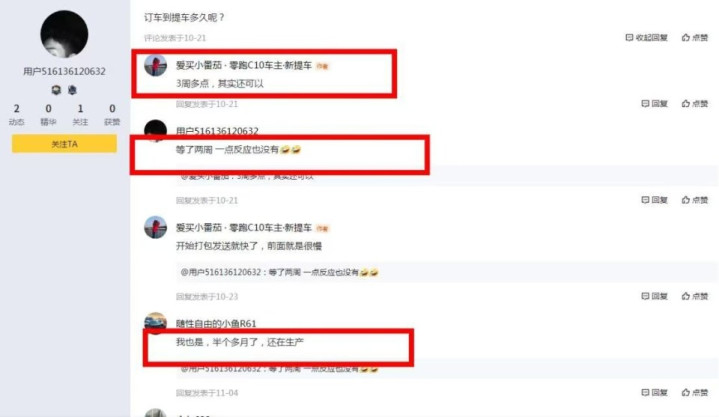Collapse replies via 收起回复 link
Screen dimensions: 719x417
[647, 37]
